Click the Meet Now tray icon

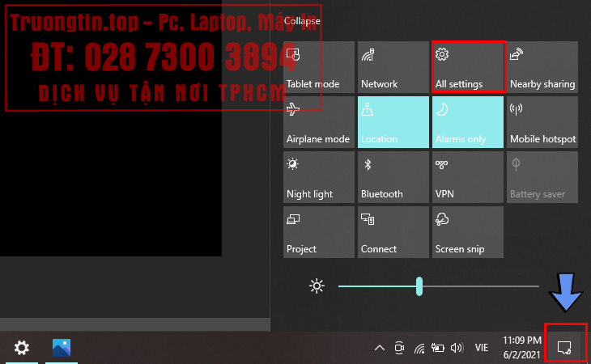(399, 348)
